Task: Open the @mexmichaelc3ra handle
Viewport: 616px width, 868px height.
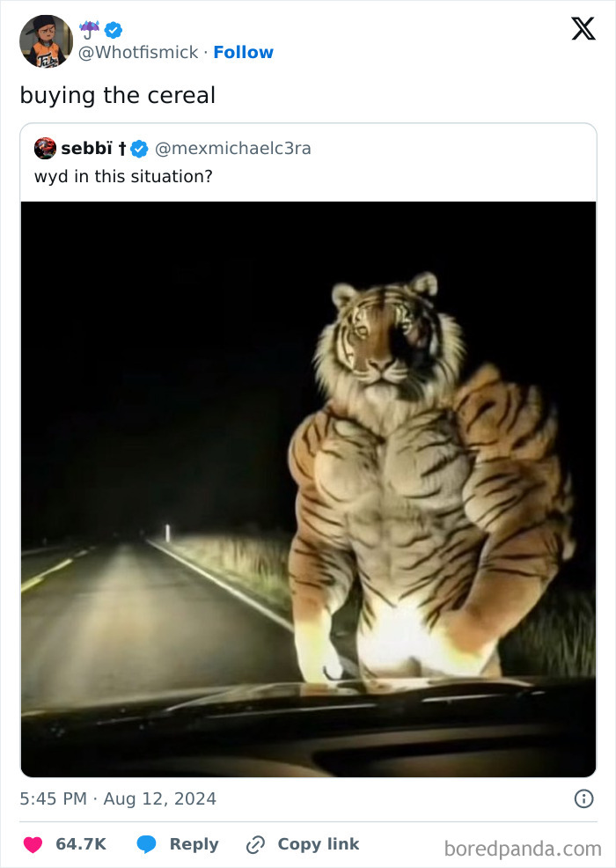Action: [232, 148]
